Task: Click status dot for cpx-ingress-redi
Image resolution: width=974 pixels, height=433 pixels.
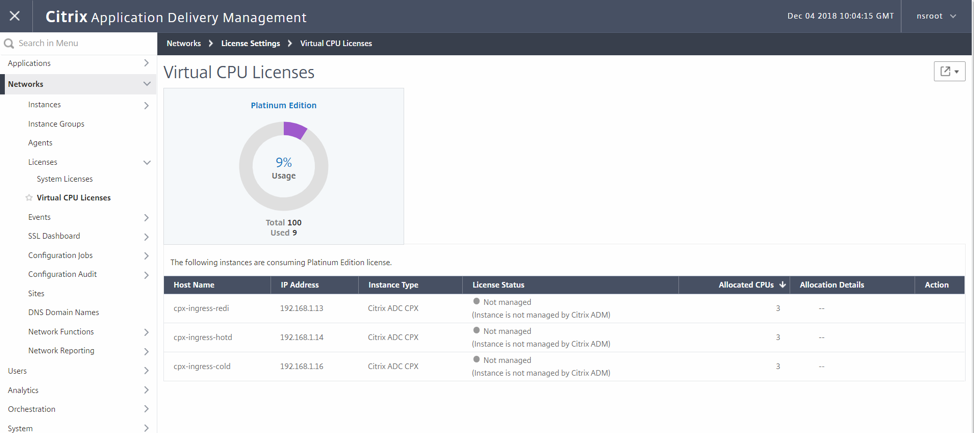Action: coord(476,301)
